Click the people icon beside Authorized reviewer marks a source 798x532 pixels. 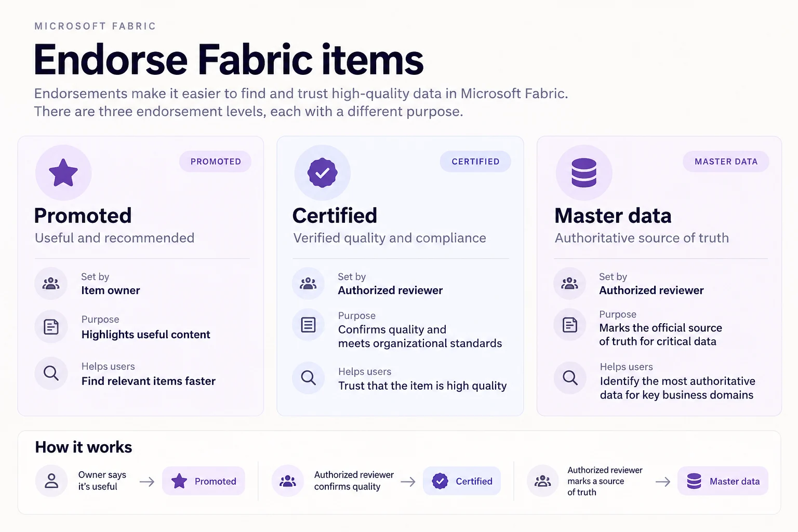(x=542, y=481)
